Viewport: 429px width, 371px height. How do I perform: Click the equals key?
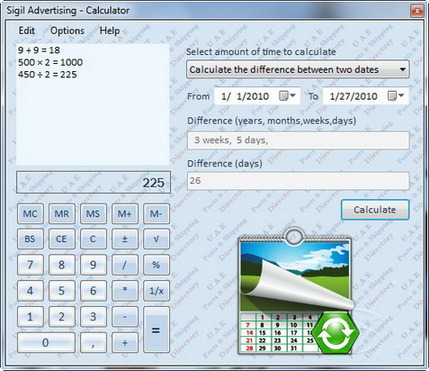pyautogui.click(x=156, y=330)
